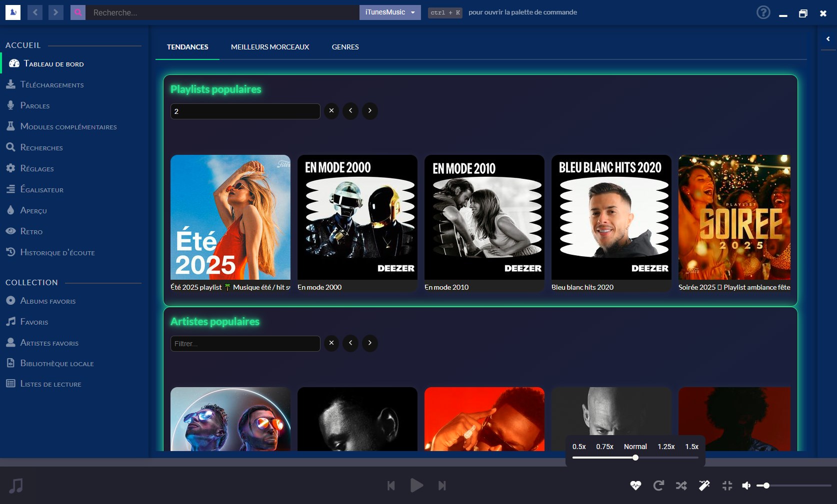Click the 'Bleu blanc hits 2020' title text
837x504 pixels.
[x=582, y=287]
